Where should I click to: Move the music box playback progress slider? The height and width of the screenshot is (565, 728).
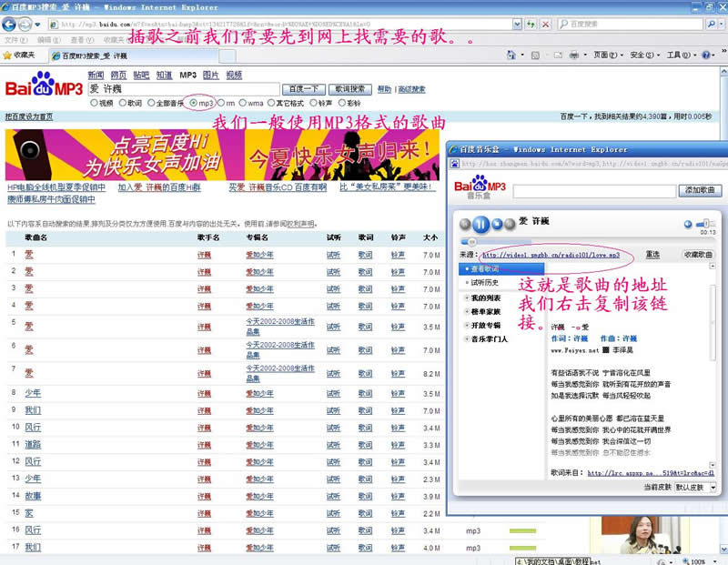click(471, 242)
